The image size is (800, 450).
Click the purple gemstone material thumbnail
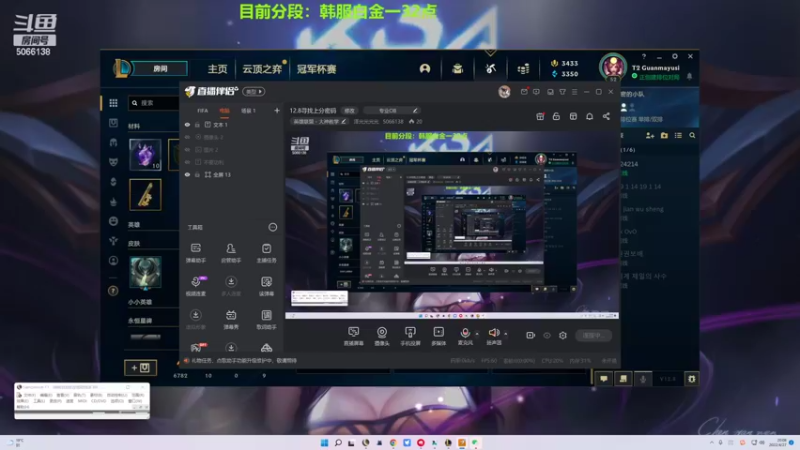(145, 154)
